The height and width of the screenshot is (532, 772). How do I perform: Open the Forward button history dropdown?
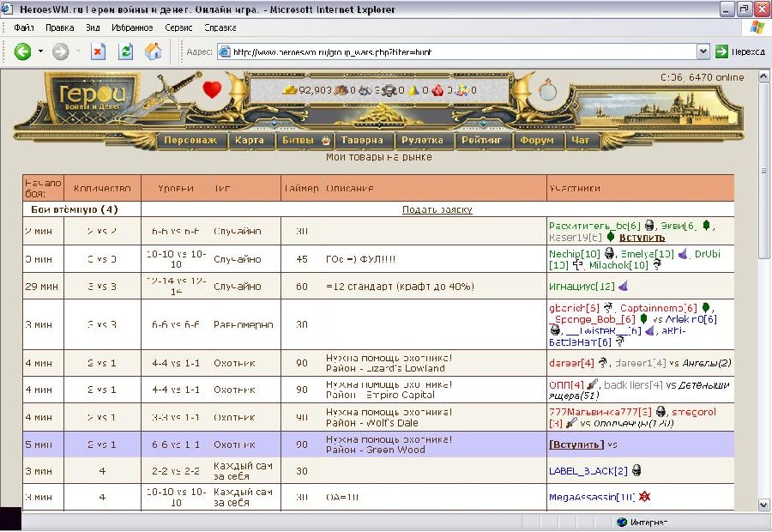[77, 51]
